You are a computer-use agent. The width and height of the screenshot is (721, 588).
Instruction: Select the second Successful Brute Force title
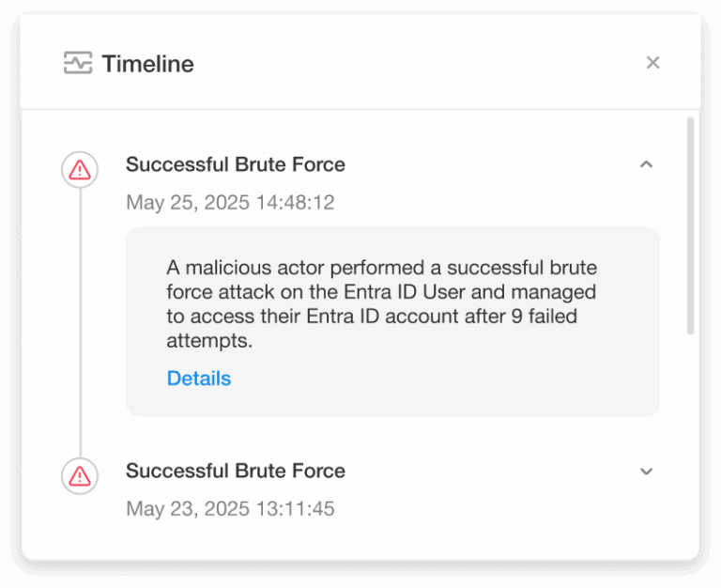click(236, 471)
